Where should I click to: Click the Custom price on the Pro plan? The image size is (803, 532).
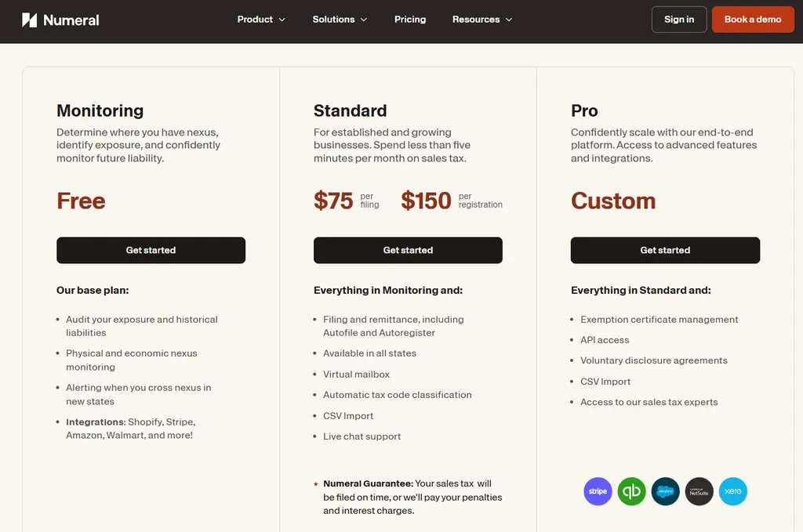pyautogui.click(x=613, y=201)
